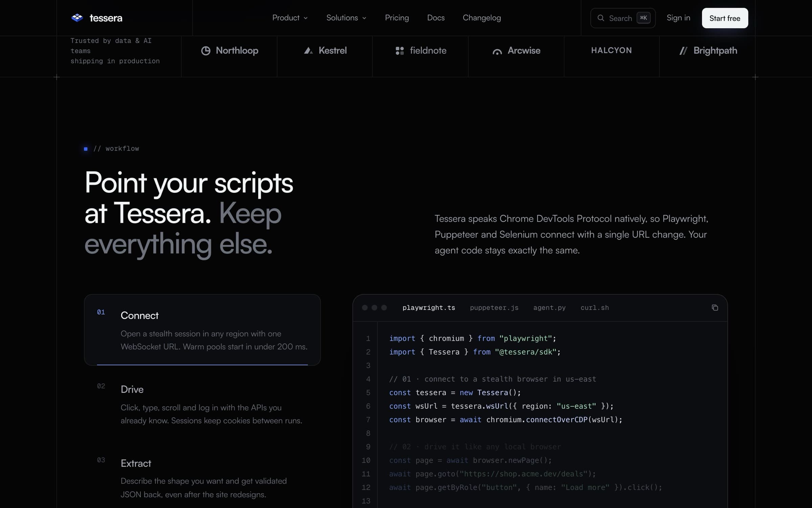
Task: Click the connect progress bar under step 01
Action: coord(202,365)
